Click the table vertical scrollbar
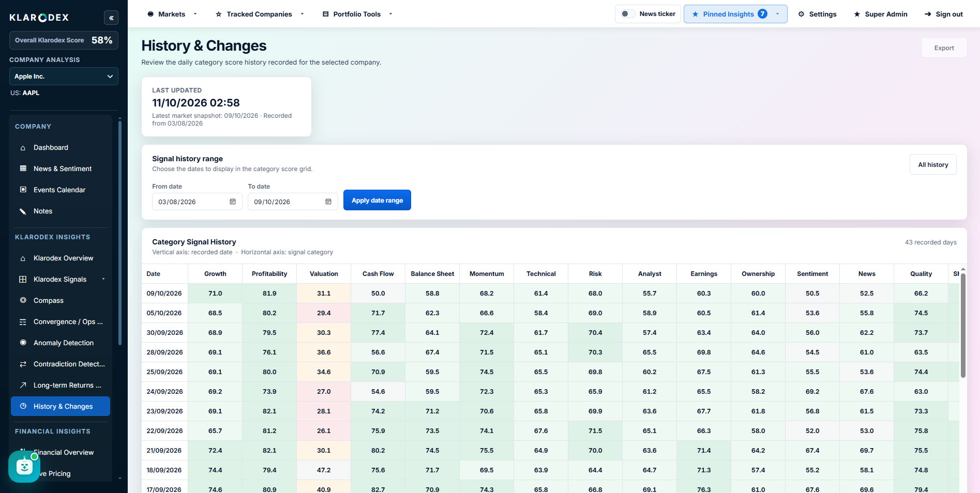 pyautogui.click(x=963, y=326)
